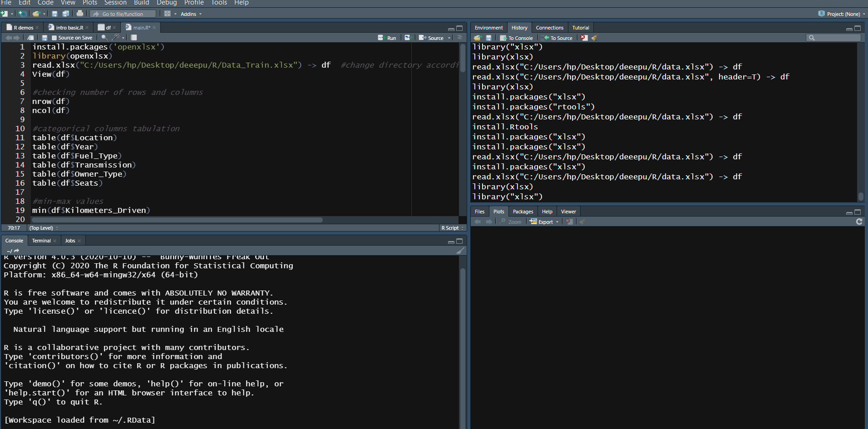Remove current plot icon in Plots pane
This screenshot has height=429, width=868.
(x=569, y=222)
